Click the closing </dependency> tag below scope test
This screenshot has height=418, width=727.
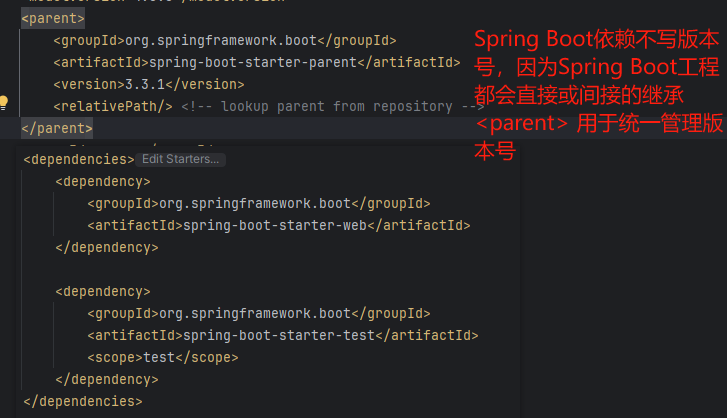pos(107,380)
